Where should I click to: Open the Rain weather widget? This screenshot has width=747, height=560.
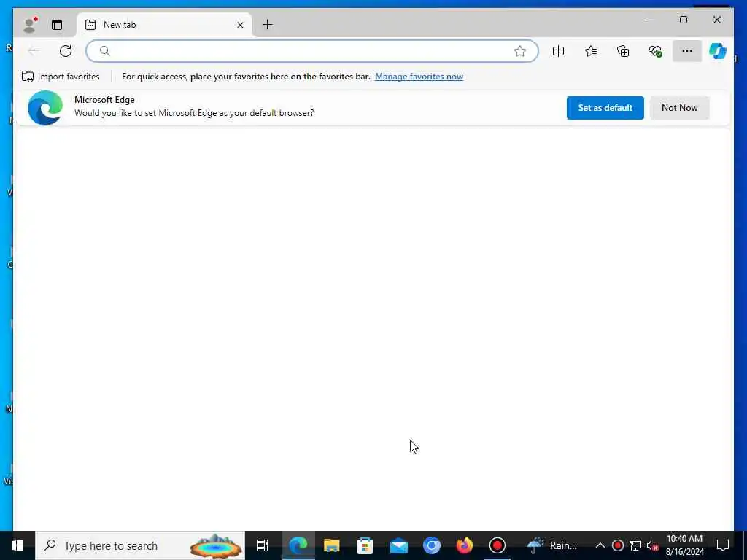pos(553,545)
